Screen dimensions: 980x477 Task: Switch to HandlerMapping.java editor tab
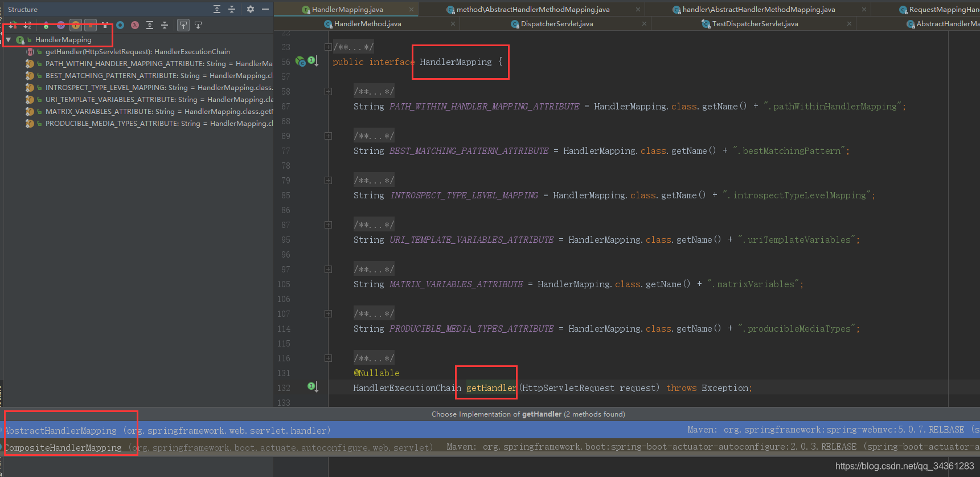pyautogui.click(x=346, y=9)
